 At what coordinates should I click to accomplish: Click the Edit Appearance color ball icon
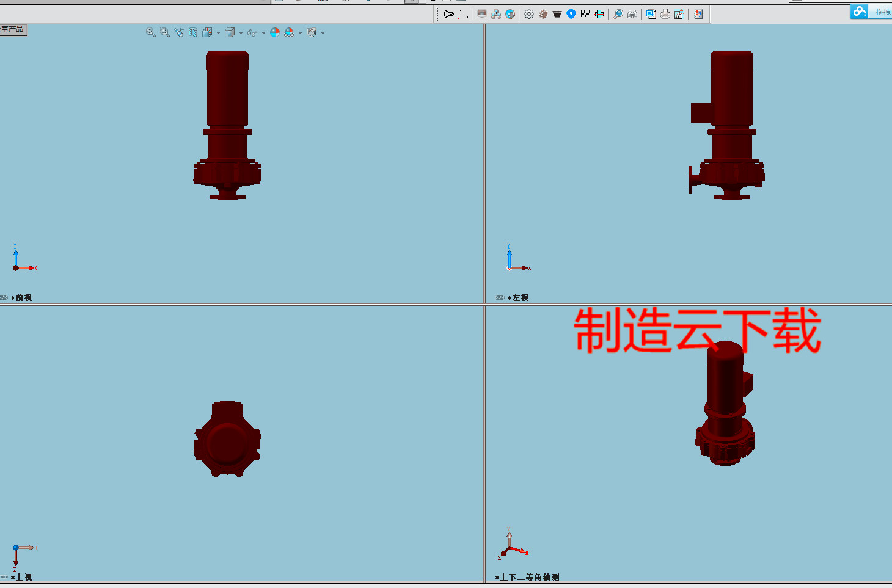point(275,32)
